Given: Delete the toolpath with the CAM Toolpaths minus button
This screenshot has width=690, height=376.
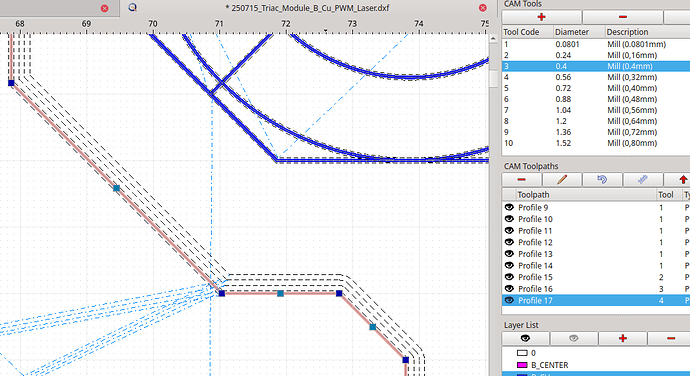Looking at the screenshot, I should (x=521, y=180).
